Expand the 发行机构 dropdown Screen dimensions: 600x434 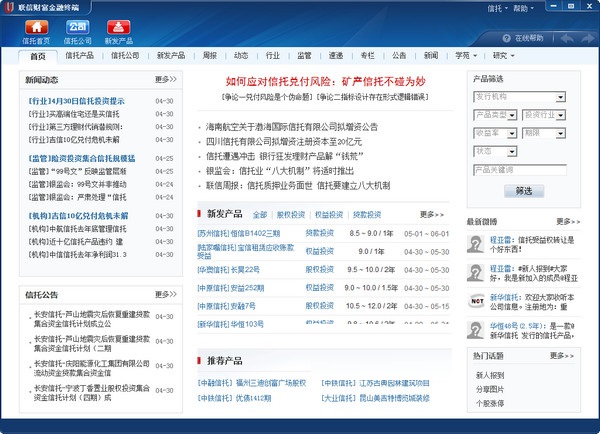click(x=561, y=97)
